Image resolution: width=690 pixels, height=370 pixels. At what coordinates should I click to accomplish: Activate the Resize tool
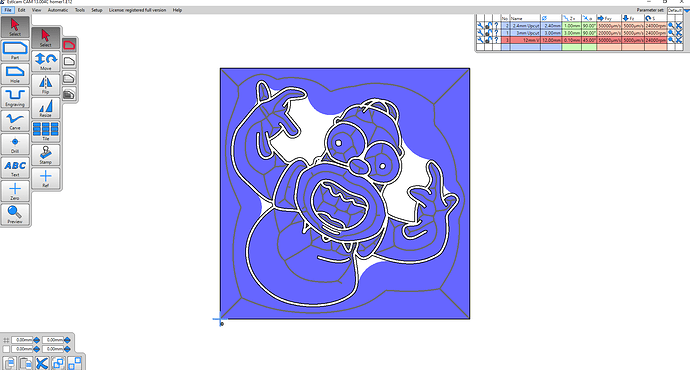46,108
